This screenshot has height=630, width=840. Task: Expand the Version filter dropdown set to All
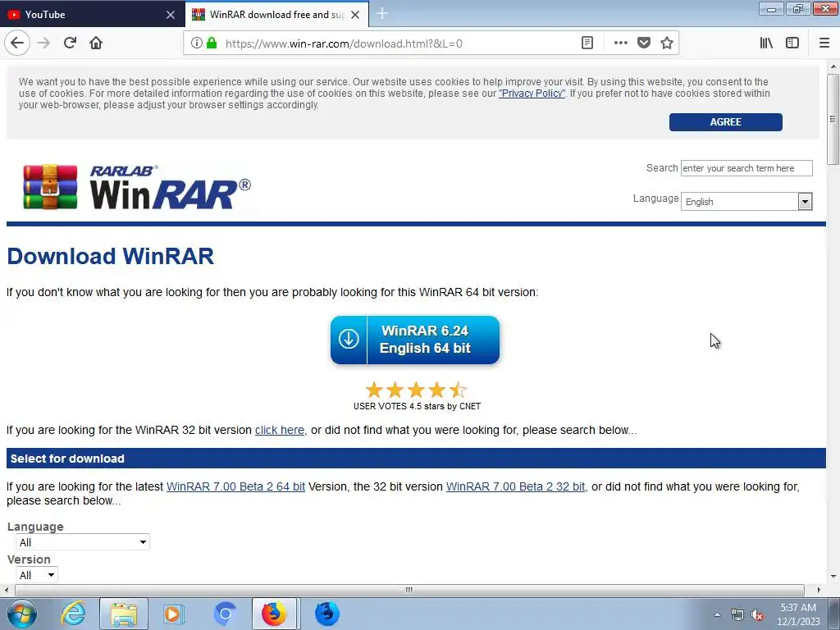coord(37,575)
